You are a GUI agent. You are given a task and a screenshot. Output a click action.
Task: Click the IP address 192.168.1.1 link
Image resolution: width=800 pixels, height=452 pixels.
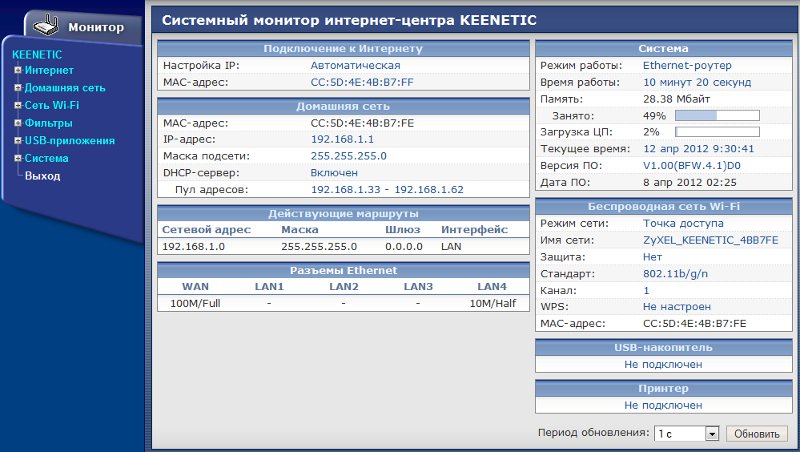click(342, 139)
